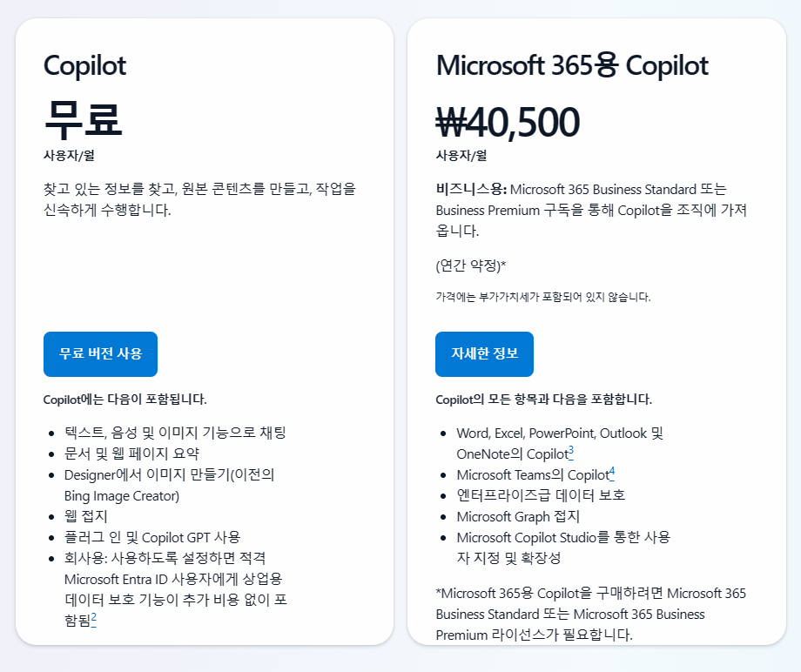Screen dimensions: 801x672
Task: Open footnote 4 beside Microsoft Teams의 Copilot
Action: (612, 473)
